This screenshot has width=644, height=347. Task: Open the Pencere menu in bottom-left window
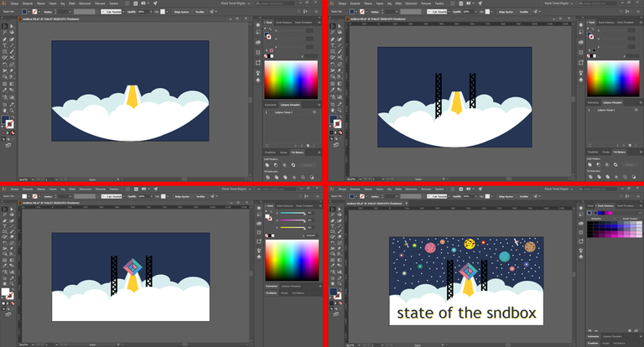101,189
